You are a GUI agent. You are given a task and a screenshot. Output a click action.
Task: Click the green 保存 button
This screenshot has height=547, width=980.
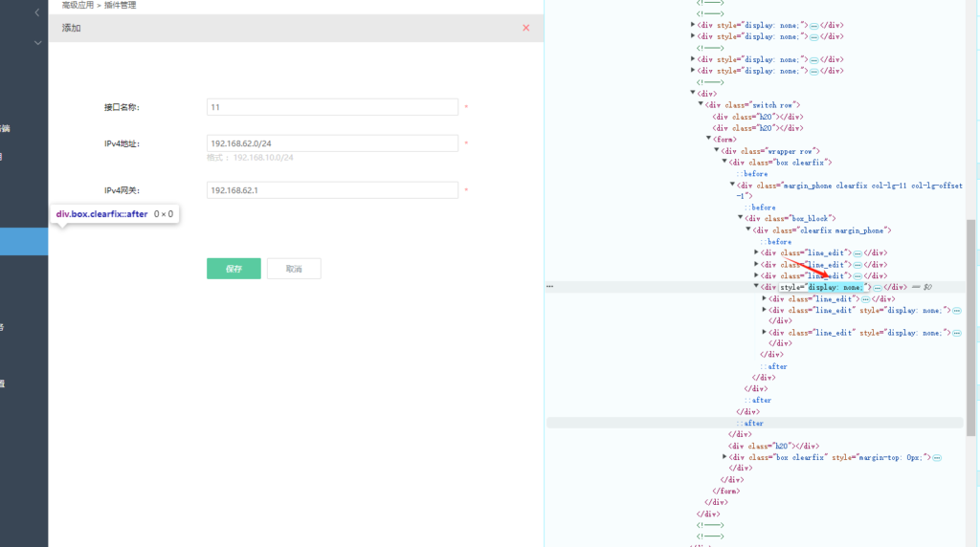pyautogui.click(x=234, y=269)
